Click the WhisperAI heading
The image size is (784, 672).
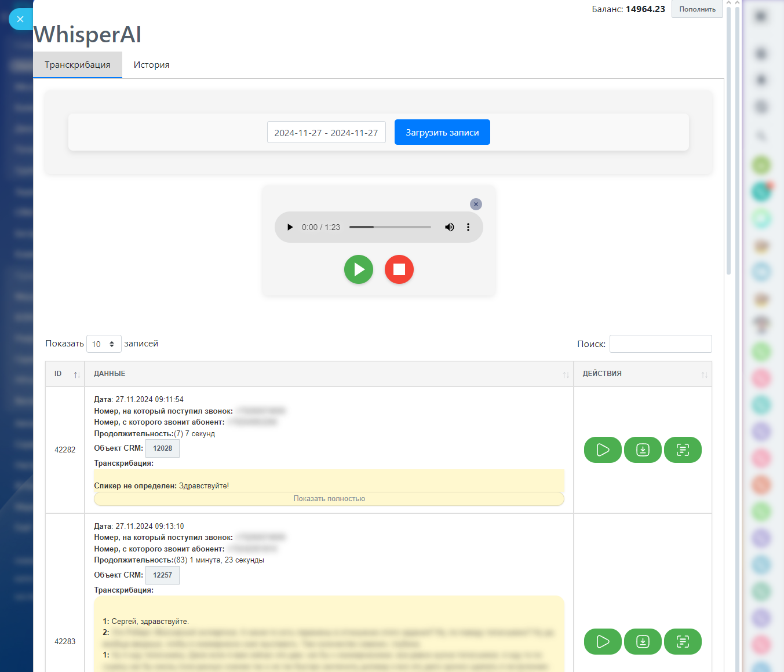pos(87,35)
